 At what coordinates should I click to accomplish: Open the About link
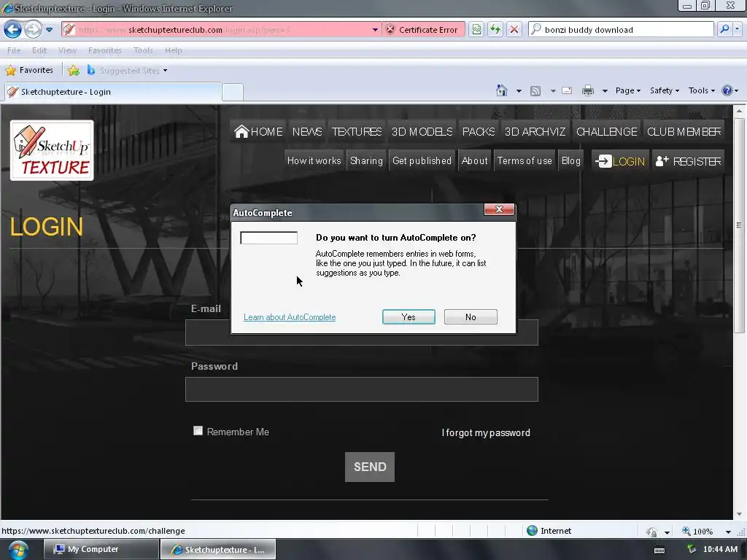click(474, 161)
